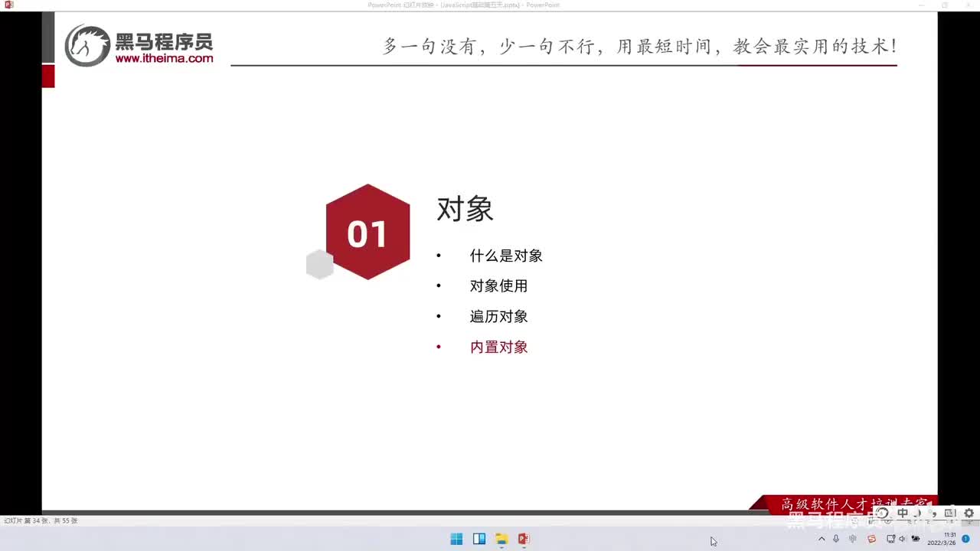980x551 pixels.
Task: Open the Widgets panel on the taskbar
Action: click(x=479, y=539)
